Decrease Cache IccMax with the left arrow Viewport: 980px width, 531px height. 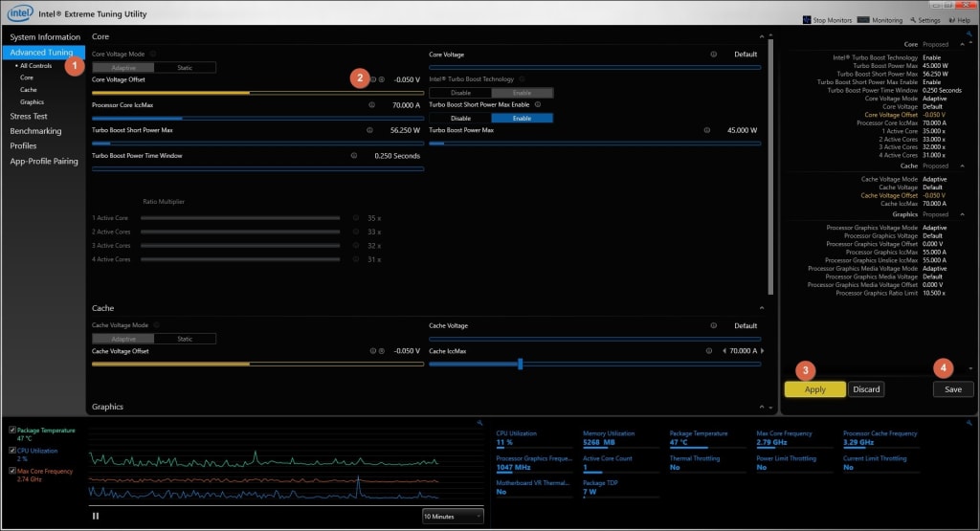724,350
